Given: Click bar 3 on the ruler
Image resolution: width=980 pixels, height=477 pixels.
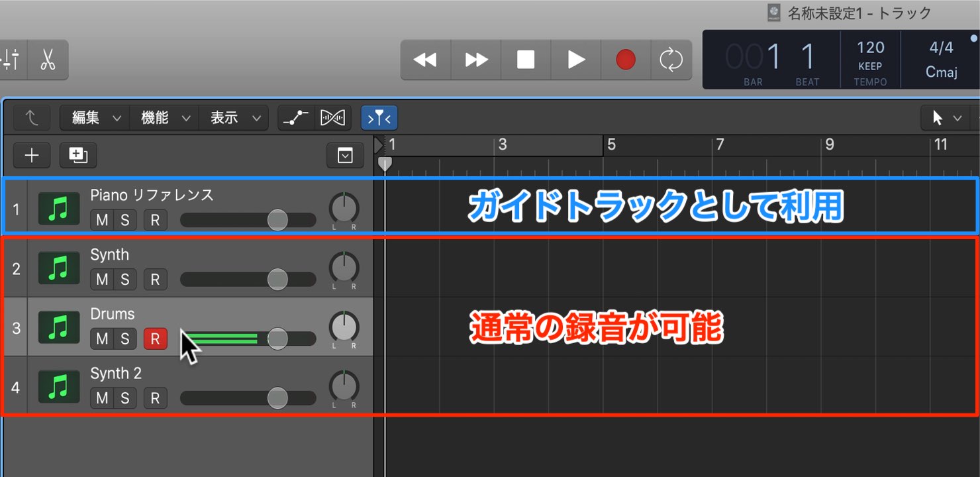Looking at the screenshot, I should (x=503, y=144).
